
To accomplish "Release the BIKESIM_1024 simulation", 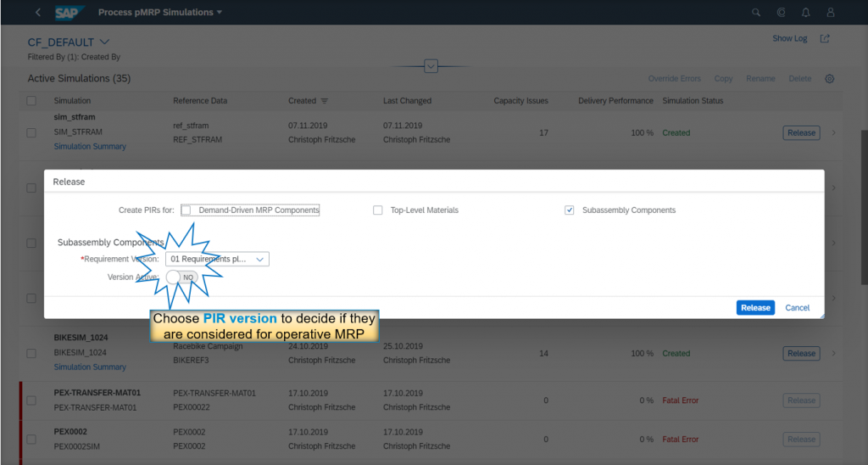I will (801, 353).
